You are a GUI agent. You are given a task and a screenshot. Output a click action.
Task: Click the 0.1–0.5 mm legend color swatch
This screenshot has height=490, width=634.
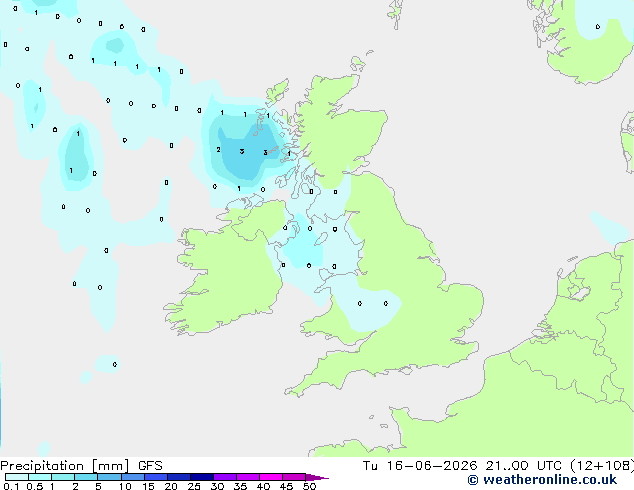pyautogui.click(x=17, y=477)
